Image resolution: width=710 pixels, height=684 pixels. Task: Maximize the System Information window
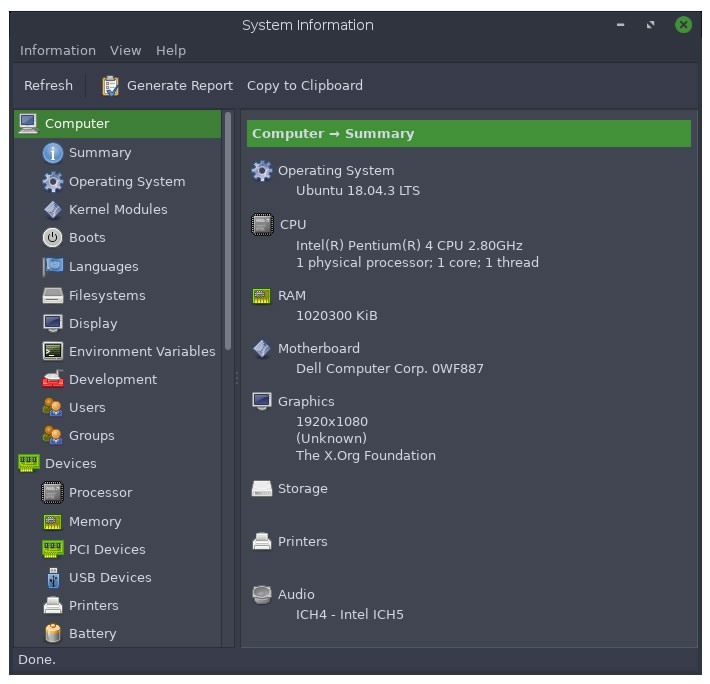651,25
